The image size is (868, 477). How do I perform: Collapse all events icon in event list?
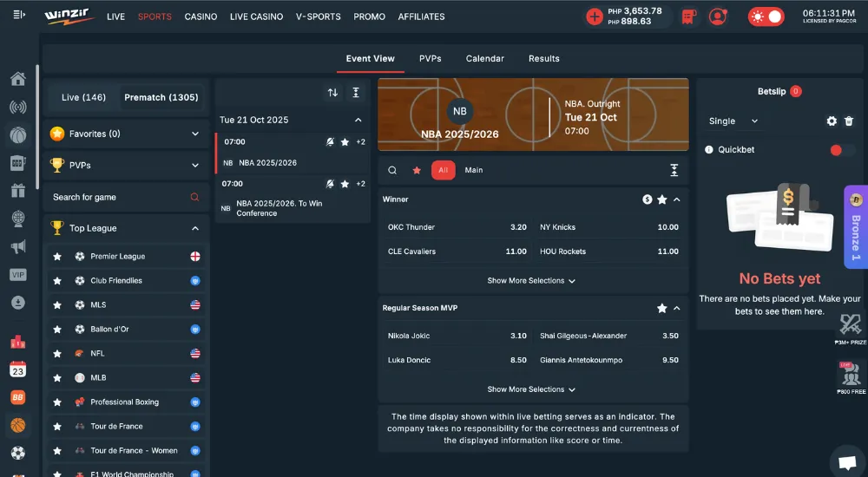point(356,93)
